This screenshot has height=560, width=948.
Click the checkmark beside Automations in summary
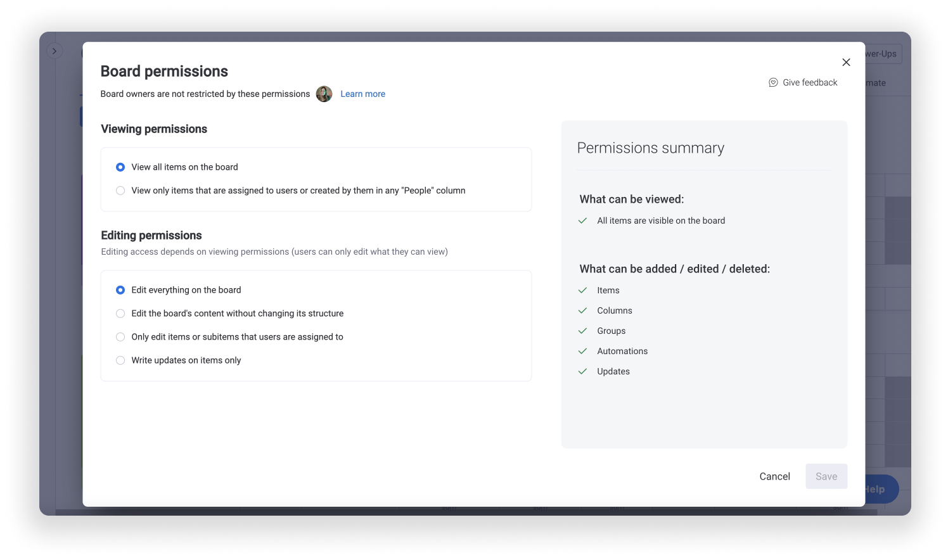582,351
